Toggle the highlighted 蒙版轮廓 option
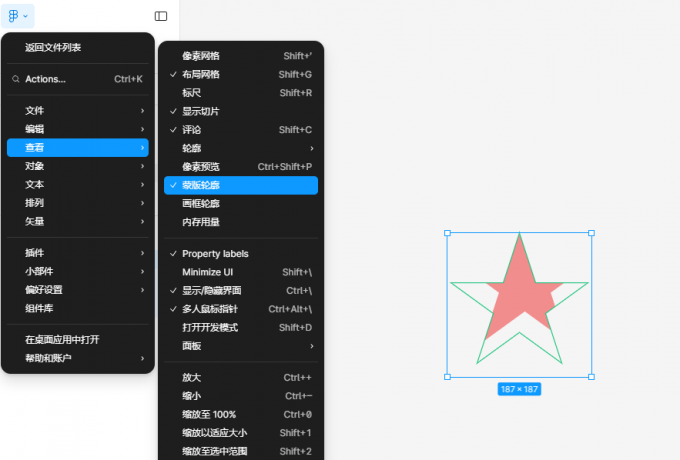680x460 pixels. tap(241, 185)
